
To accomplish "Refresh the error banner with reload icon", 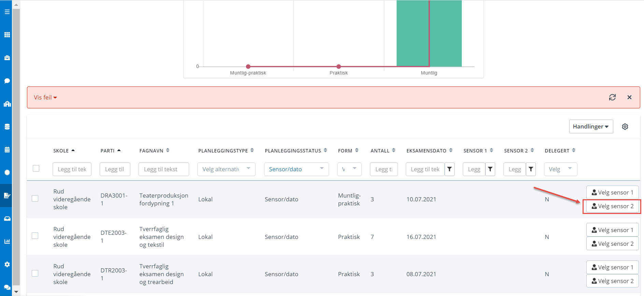I will pyautogui.click(x=612, y=97).
